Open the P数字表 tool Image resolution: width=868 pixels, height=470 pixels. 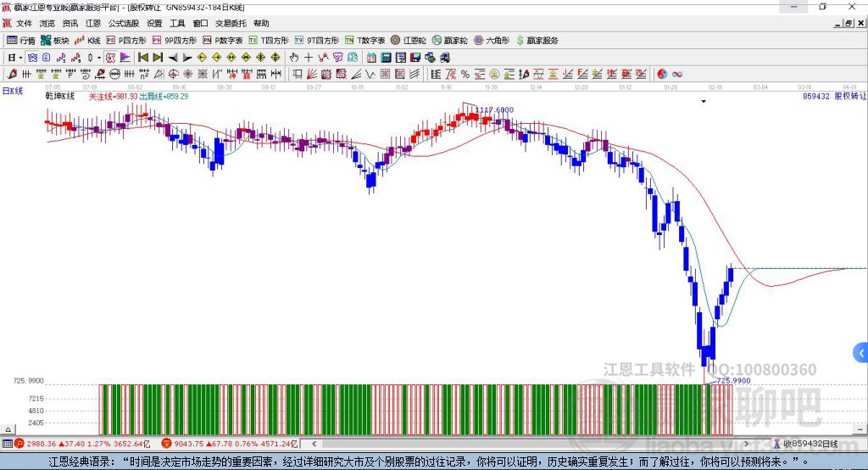pos(223,41)
